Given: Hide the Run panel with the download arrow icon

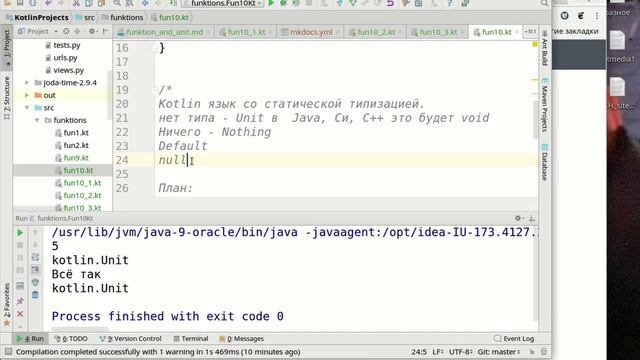Looking at the screenshot, I should tap(532, 218).
